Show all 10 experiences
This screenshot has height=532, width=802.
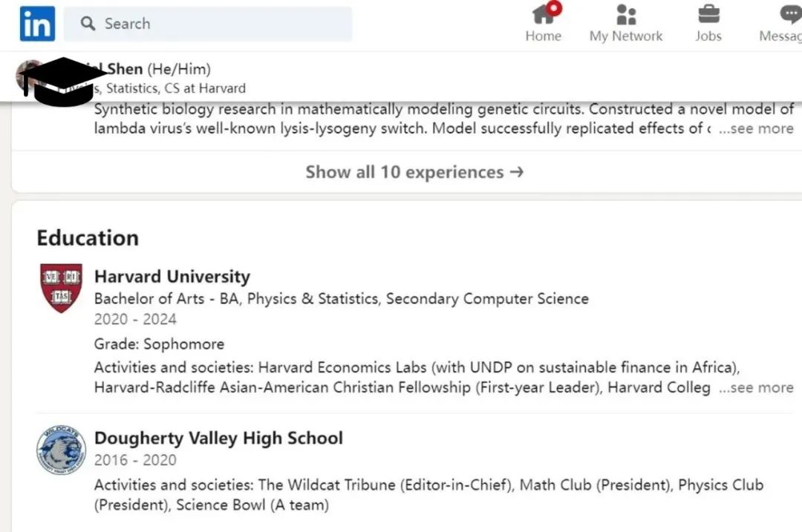[x=414, y=172]
